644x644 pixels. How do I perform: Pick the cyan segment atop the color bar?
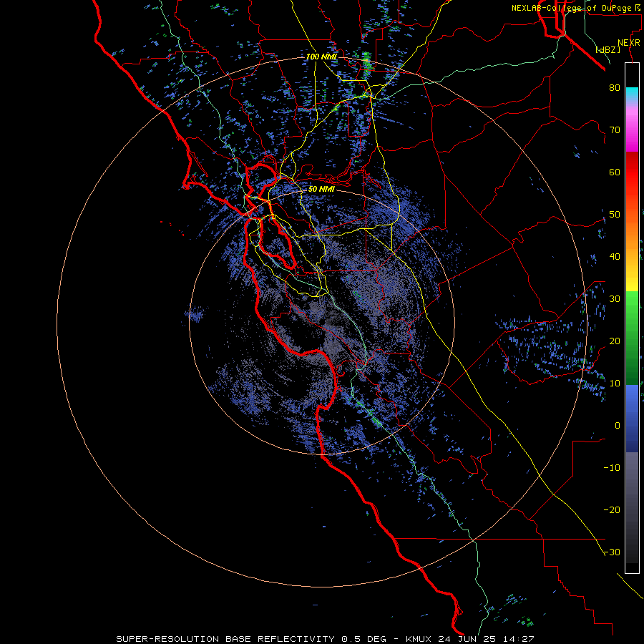click(632, 94)
